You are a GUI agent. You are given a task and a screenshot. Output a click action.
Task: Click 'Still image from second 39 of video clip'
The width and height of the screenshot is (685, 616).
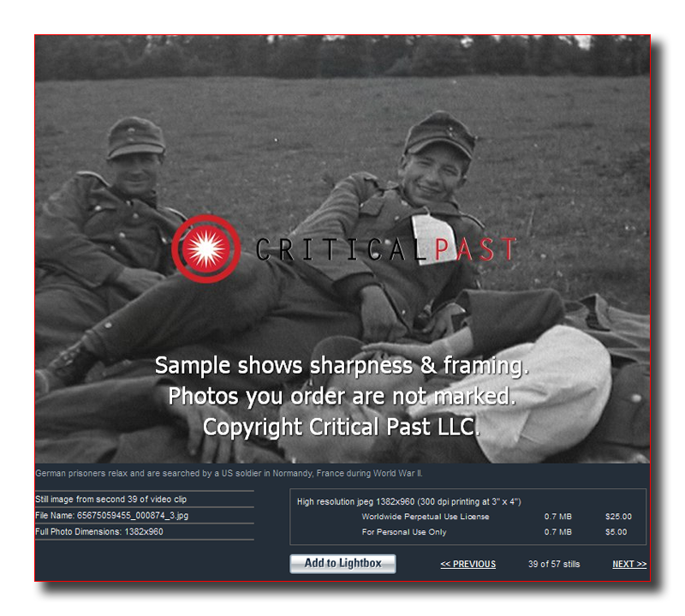pyautogui.click(x=111, y=499)
